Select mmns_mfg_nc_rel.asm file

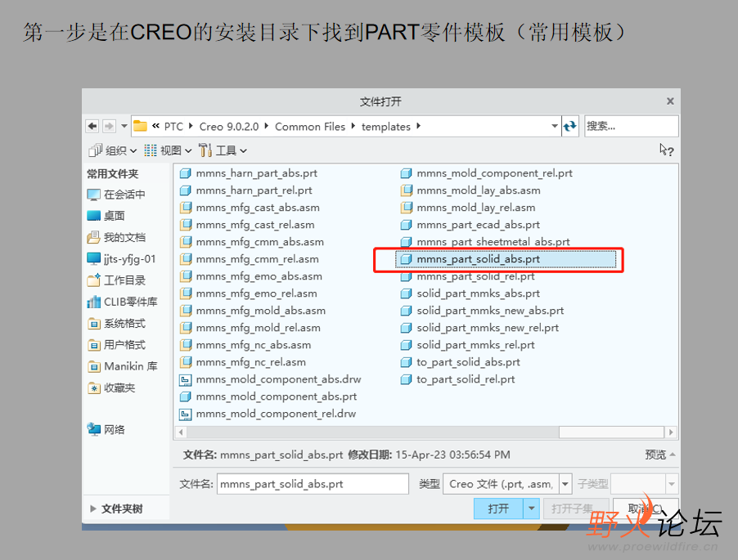pos(243,362)
